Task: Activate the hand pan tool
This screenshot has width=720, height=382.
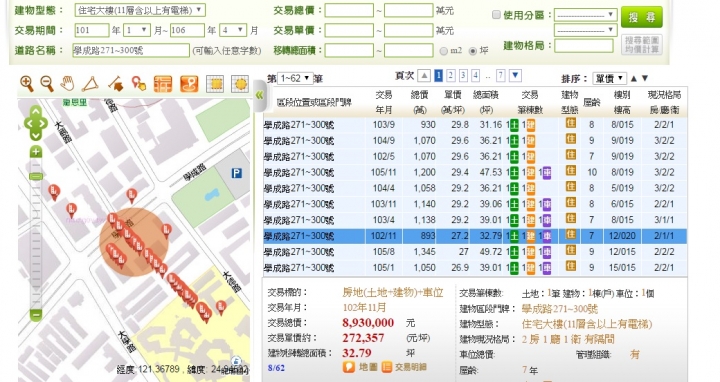Action: coord(68,84)
